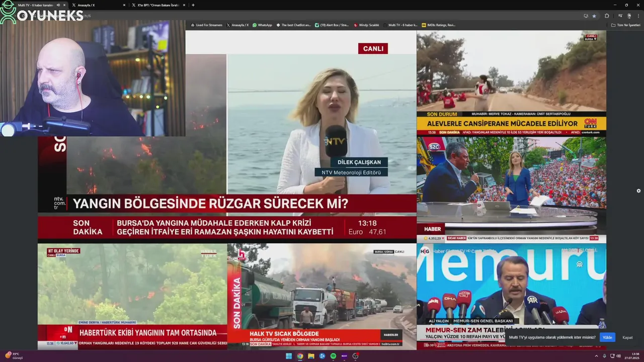Screen dimensions: 644x362
Task: Open the weather widget showing 35°C
Action: click(x=14, y=355)
